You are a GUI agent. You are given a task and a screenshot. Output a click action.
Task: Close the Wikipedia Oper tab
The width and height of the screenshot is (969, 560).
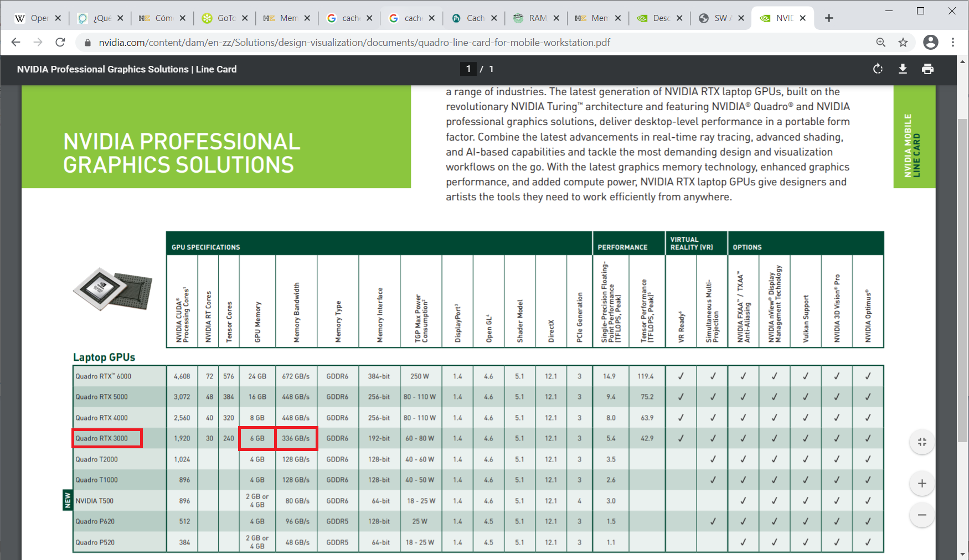click(x=58, y=18)
